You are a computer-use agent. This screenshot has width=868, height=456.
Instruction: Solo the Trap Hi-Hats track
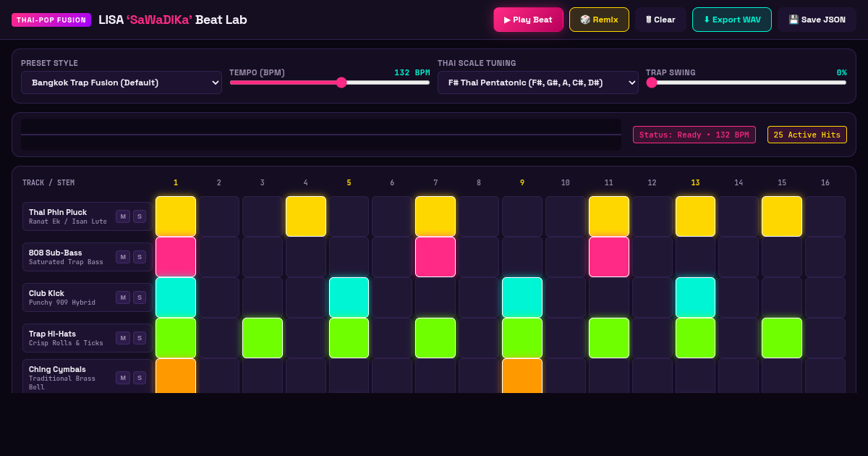[x=140, y=338]
